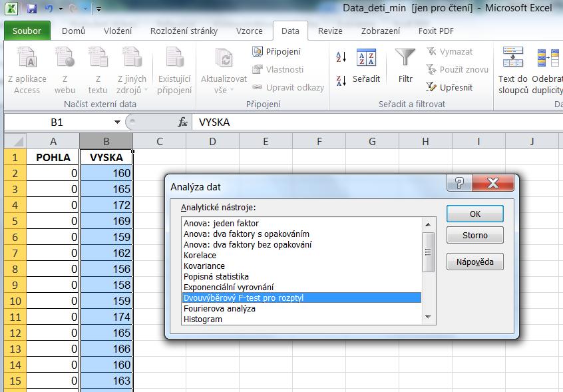
Task: Open the Foxit PDF tab
Action: pyautogui.click(x=436, y=31)
